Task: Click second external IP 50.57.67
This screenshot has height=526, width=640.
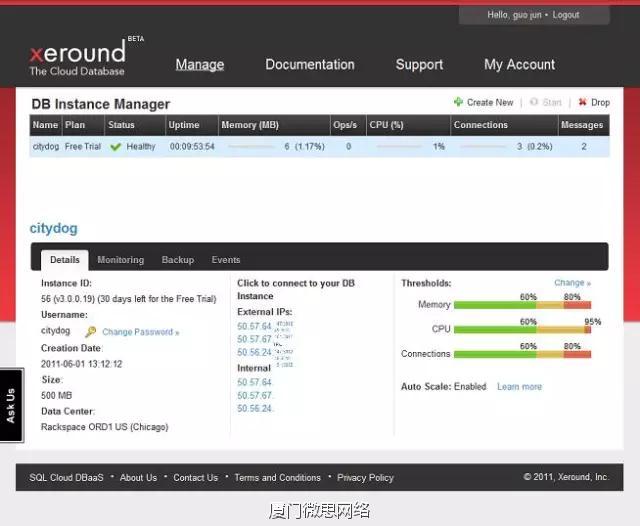Action: click(x=254, y=339)
